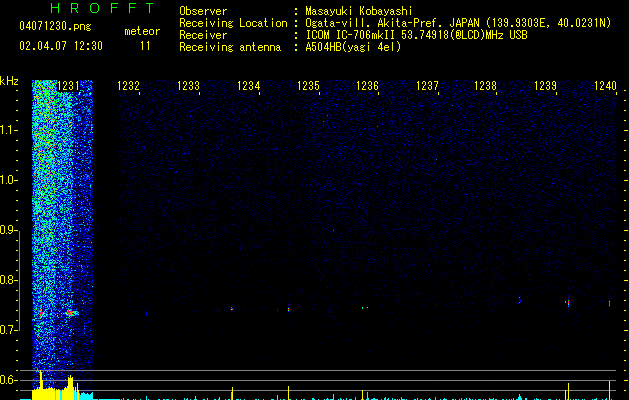This screenshot has height=400, width=629.
Task: Click observer name Masayuki Kobayashi
Action: pyautogui.click(x=359, y=11)
